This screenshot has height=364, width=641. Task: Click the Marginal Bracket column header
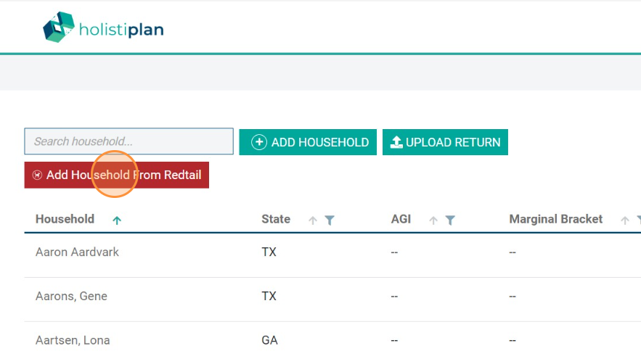click(556, 219)
